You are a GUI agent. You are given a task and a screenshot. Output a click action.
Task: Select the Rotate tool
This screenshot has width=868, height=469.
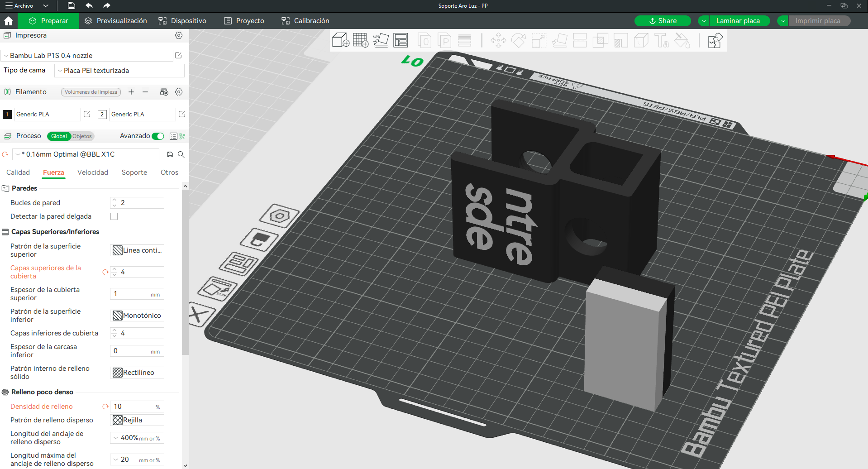coord(519,40)
